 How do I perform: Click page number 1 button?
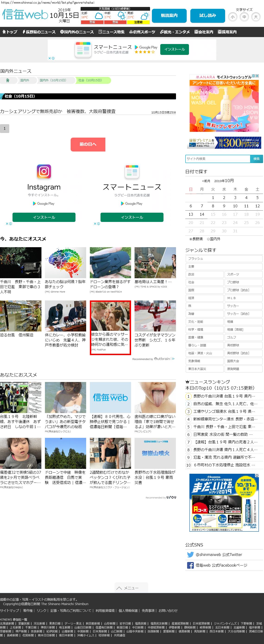tap(4, 129)
